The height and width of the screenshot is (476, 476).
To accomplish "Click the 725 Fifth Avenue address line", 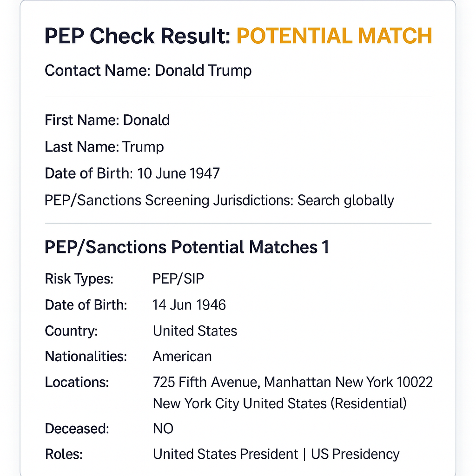I will click(x=292, y=382).
